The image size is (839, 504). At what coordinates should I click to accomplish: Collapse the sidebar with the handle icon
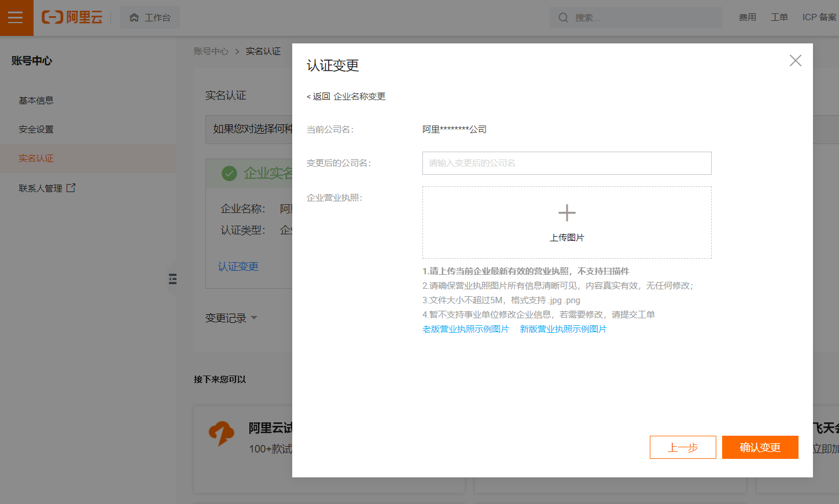click(172, 279)
